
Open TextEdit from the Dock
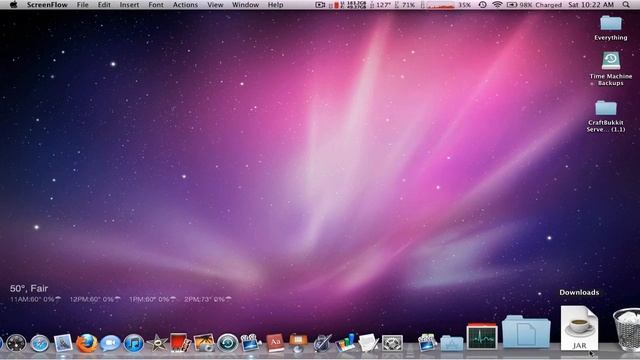pyautogui.click(x=369, y=342)
